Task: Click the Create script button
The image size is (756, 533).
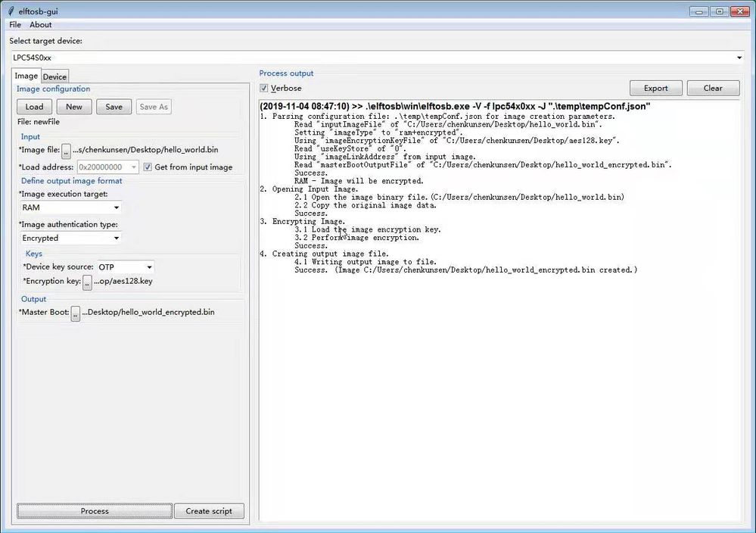Action: coord(209,511)
